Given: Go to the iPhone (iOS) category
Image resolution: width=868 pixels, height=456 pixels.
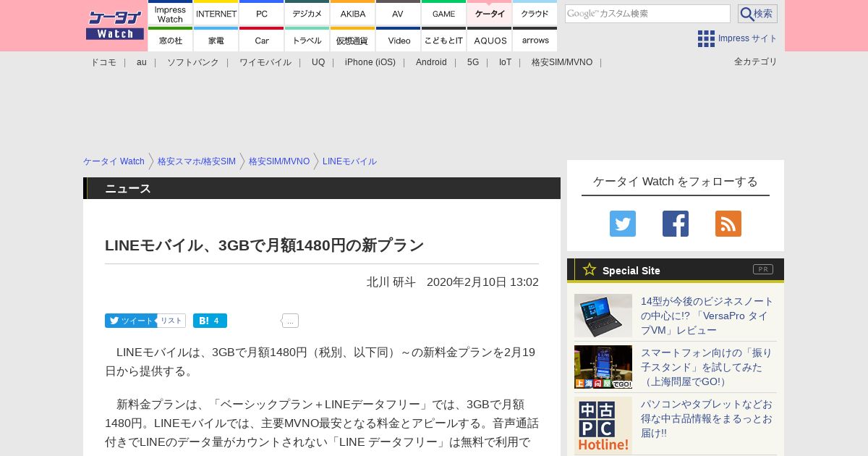Looking at the screenshot, I should pyautogui.click(x=370, y=62).
